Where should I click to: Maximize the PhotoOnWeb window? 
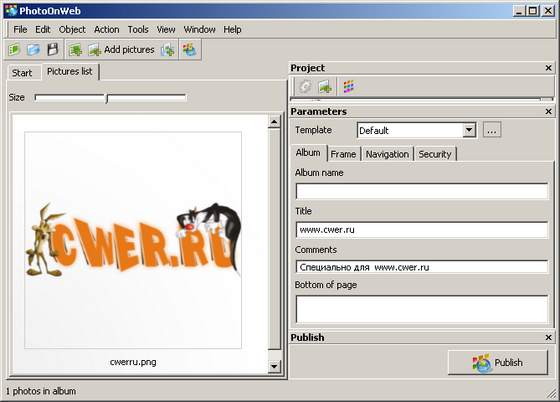(x=532, y=11)
